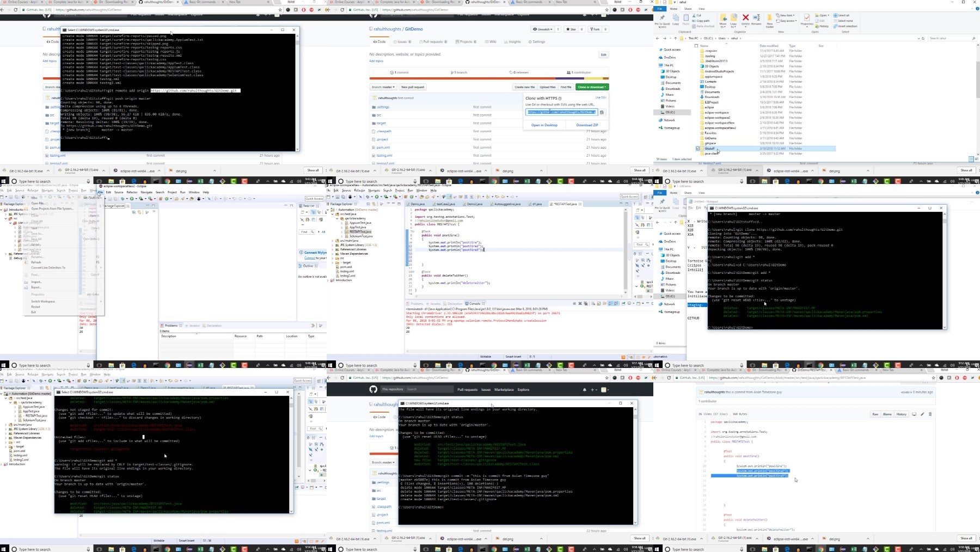Click Move to icon in Explorer ribbon
Viewport: 980px width, 552px height.
(723, 20)
